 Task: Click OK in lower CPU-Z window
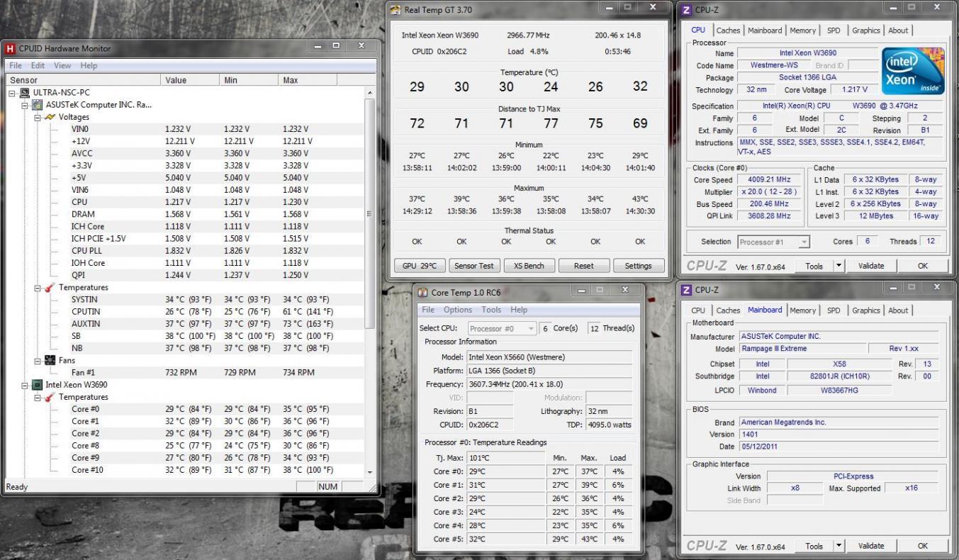click(922, 546)
